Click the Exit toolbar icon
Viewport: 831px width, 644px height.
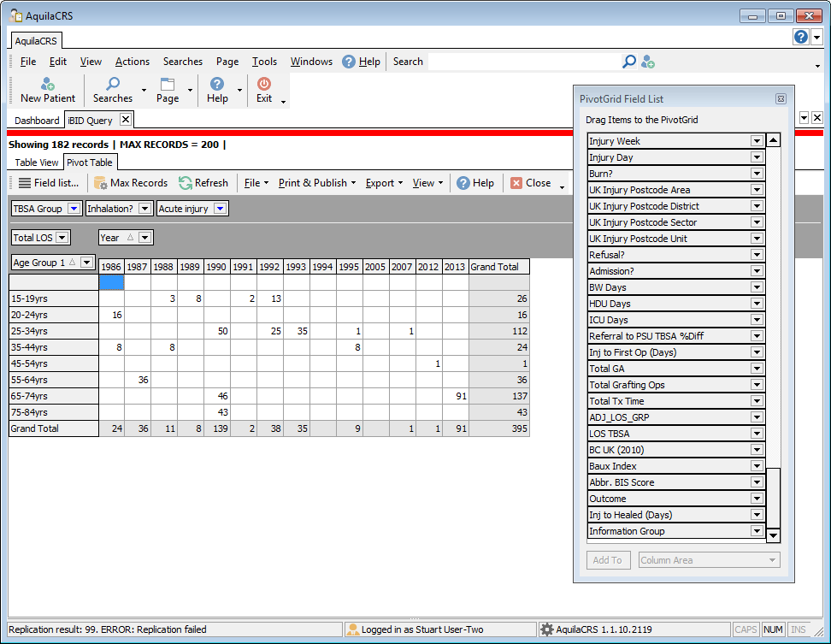(x=264, y=90)
